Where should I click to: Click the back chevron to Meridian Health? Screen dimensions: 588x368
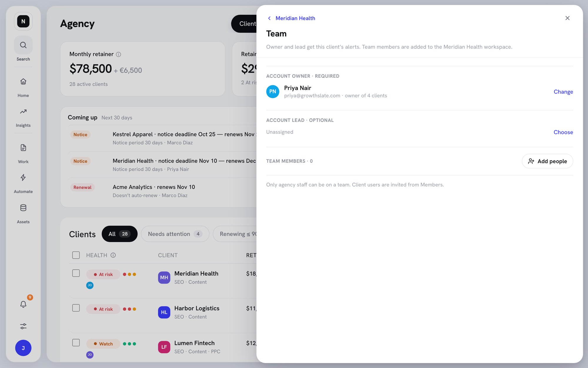[x=269, y=18]
